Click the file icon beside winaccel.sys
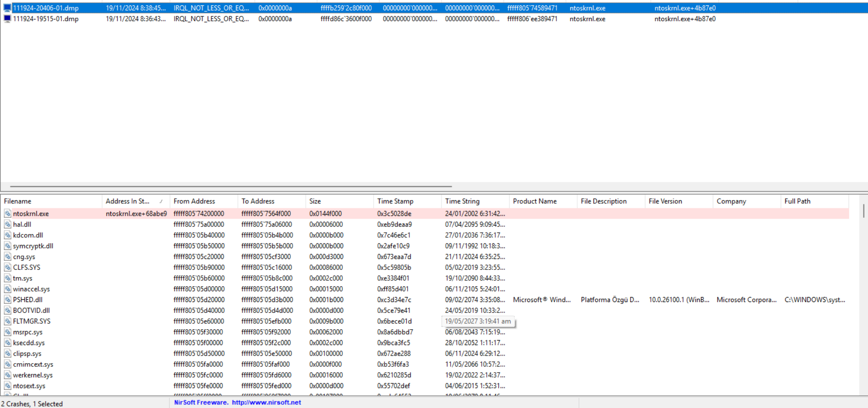 [x=8, y=289]
